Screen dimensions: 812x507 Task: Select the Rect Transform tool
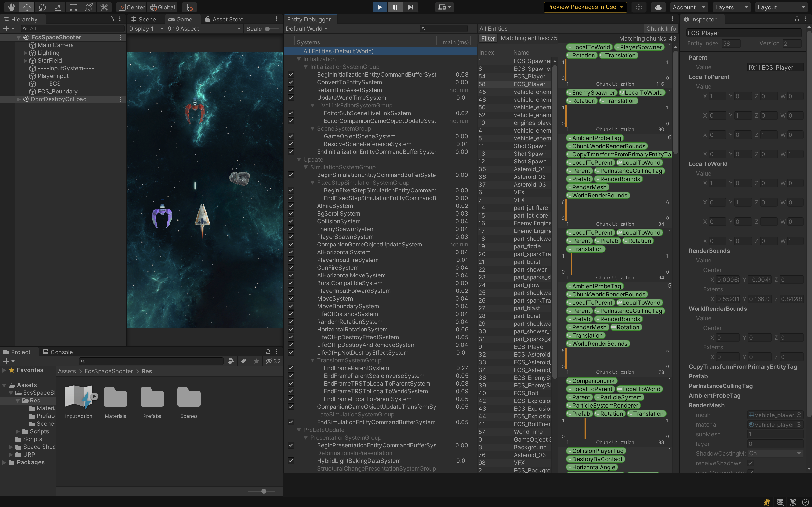(73, 7)
